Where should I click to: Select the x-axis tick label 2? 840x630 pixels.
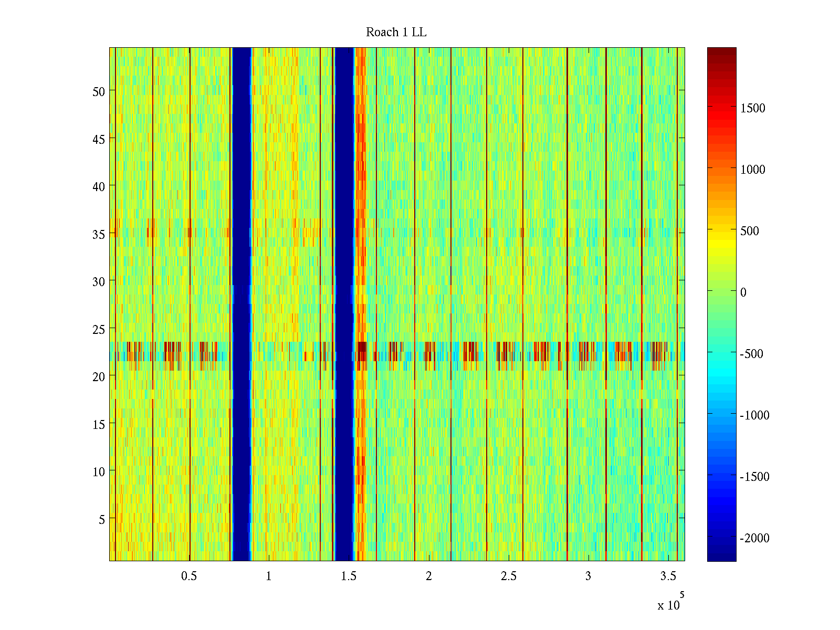click(x=429, y=576)
